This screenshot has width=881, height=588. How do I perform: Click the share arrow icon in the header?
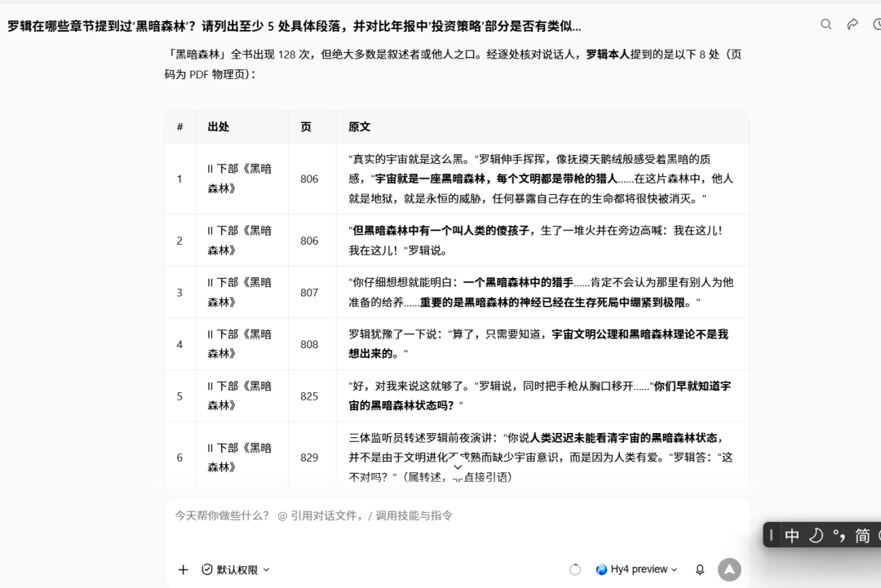point(852,24)
